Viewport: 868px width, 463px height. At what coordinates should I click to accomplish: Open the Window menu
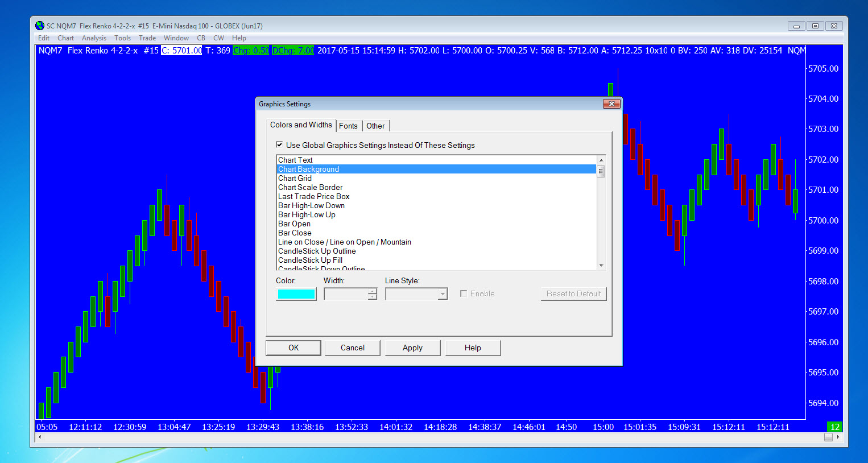click(176, 38)
